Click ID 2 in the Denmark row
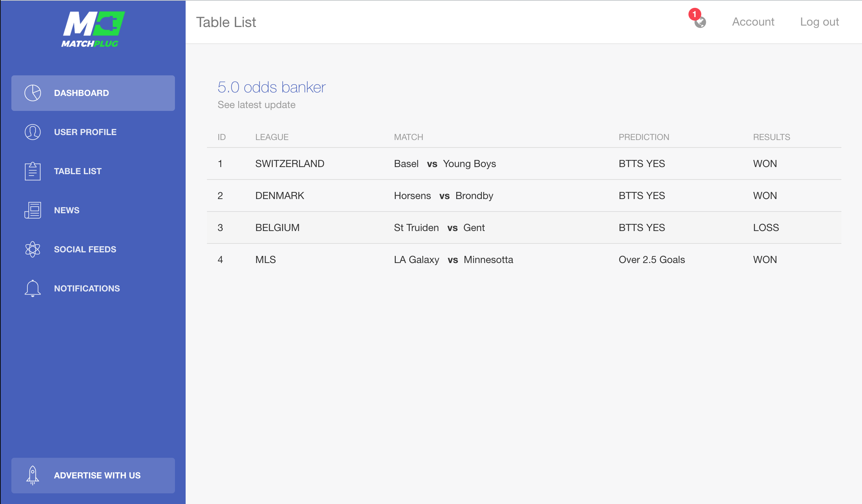Image resolution: width=862 pixels, height=504 pixels. 220,195
